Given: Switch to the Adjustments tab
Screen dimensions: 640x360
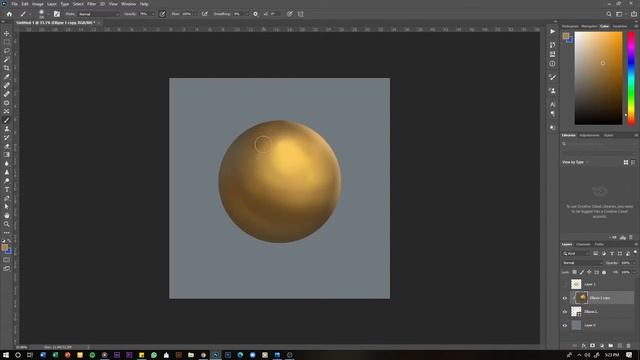Looking at the screenshot, I should coord(589,135).
